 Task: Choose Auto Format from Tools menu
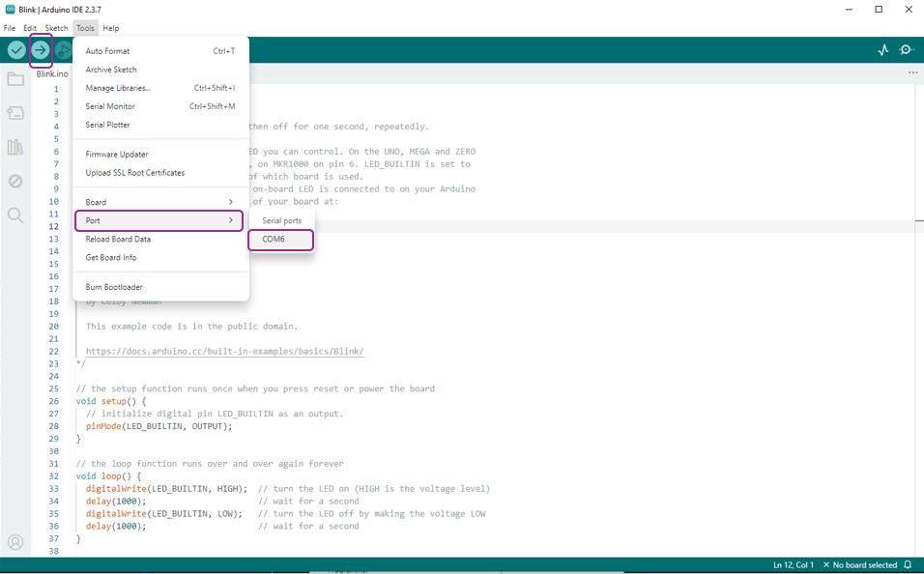pyautogui.click(x=160, y=51)
